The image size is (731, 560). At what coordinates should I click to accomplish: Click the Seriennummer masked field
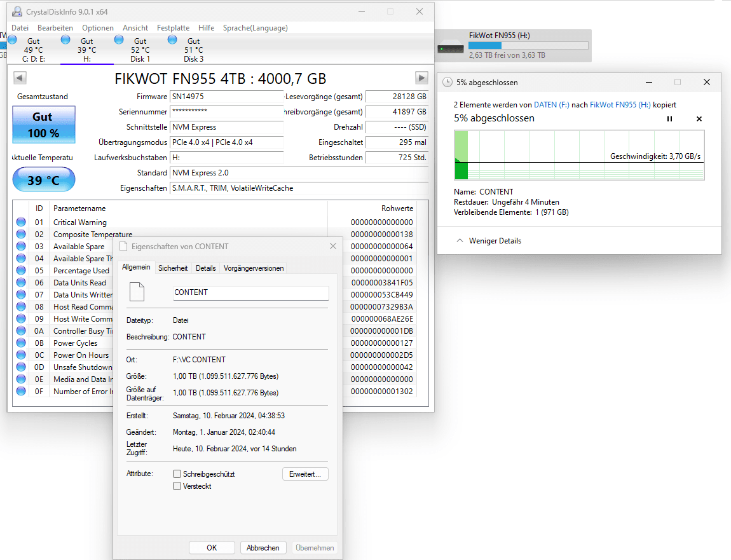click(226, 112)
